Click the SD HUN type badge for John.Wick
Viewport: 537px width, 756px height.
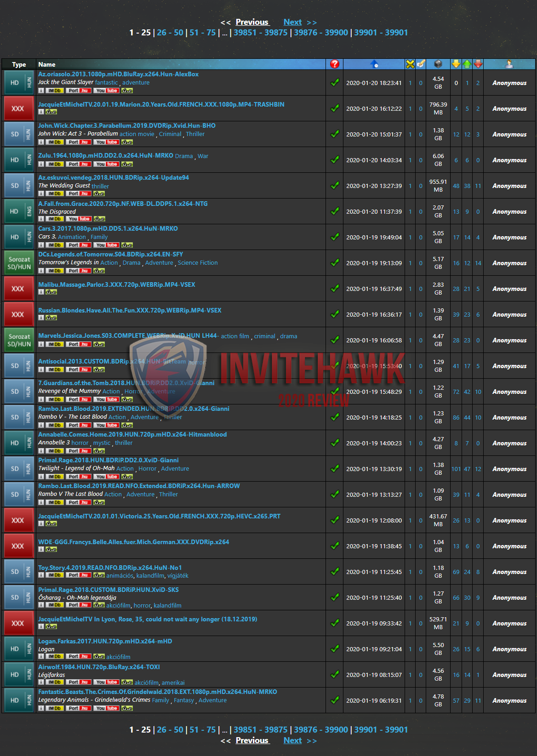pyautogui.click(x=19, y=134)
